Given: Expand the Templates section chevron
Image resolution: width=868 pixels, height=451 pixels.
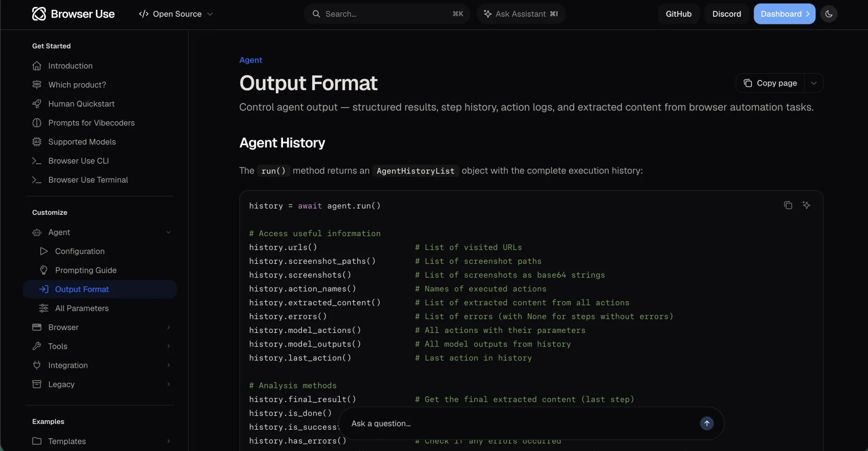Looking at the screenshot, I should point(169,441).
